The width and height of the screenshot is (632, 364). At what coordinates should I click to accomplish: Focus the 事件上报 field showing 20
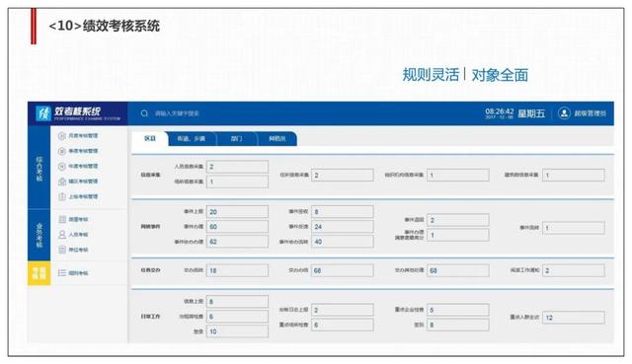tap(237, 212)
